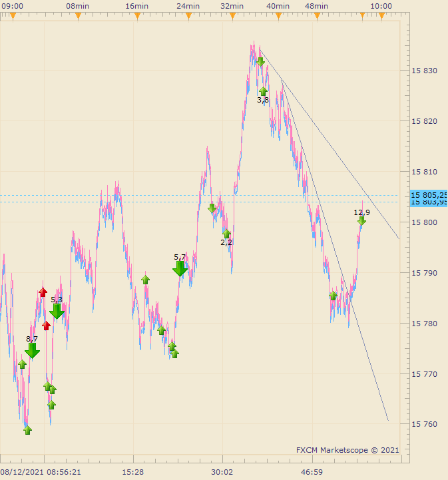Click the 15 810 price axis label

(424, 172)
